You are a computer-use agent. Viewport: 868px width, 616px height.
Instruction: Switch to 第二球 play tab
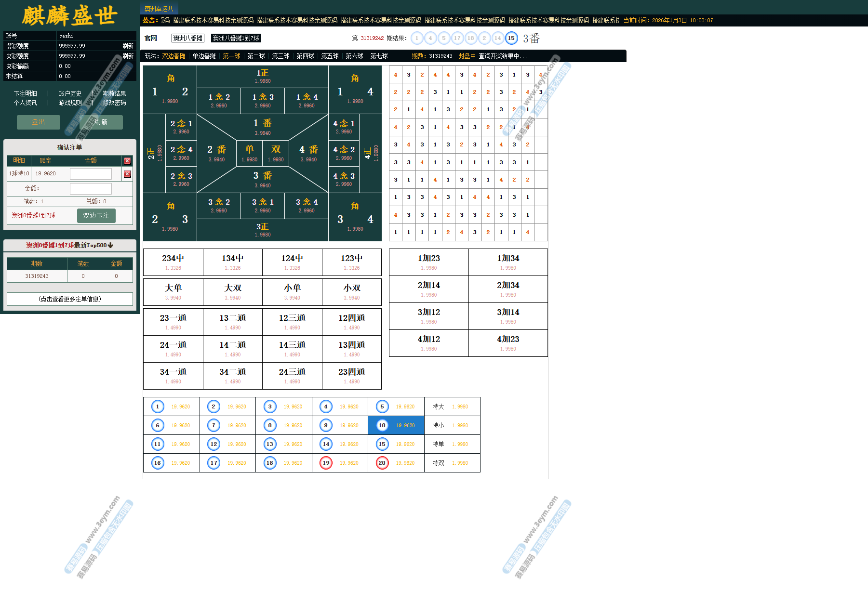tap(256, 56)
